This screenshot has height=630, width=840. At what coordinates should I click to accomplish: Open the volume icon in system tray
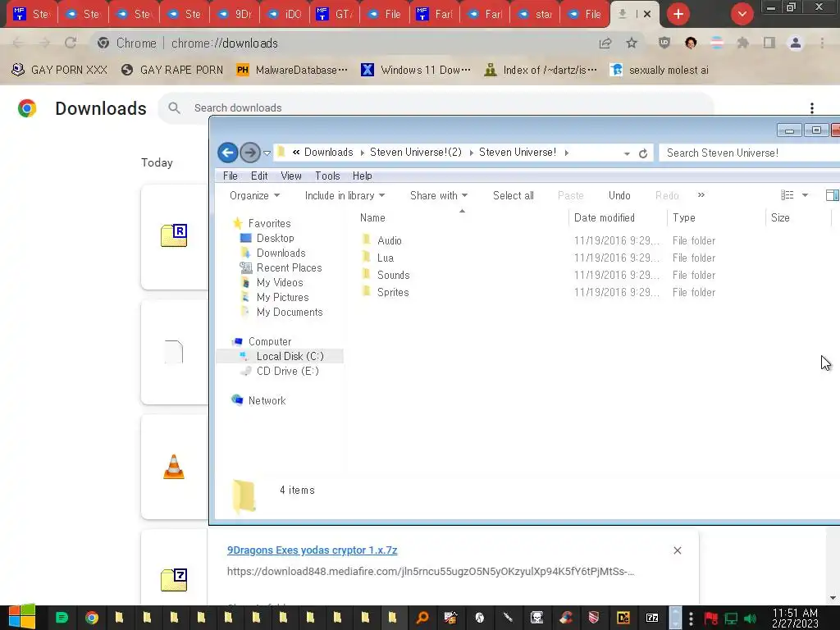point(750,619)
